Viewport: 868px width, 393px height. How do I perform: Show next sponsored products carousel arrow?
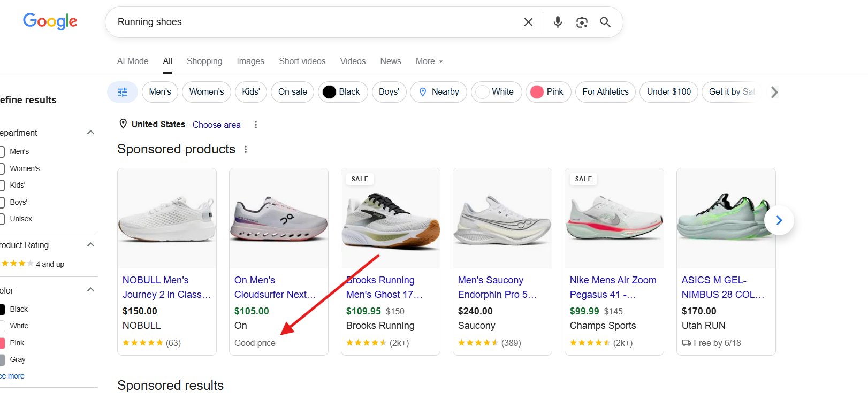779,220
